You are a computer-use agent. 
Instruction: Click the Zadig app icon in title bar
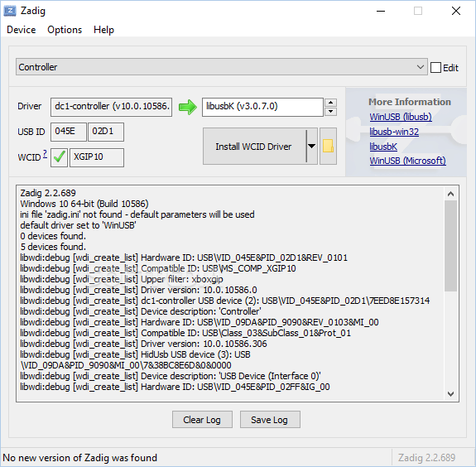point(10,11)
